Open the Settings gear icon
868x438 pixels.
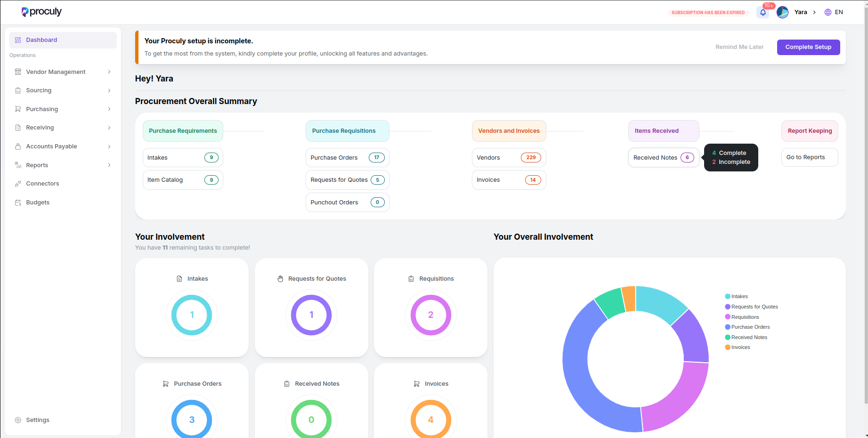(18, 420)
